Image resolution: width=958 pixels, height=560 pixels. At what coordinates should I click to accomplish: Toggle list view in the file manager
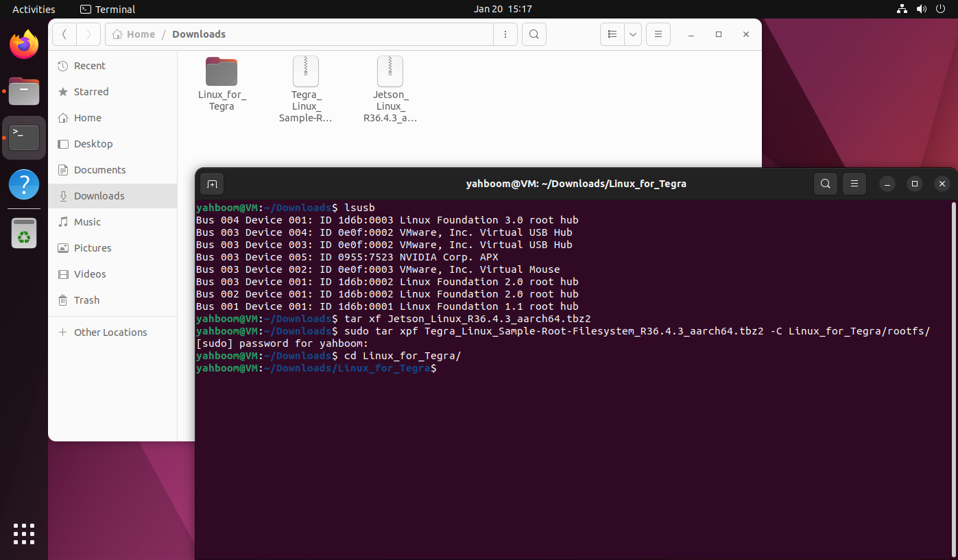(x=612, y=34)
